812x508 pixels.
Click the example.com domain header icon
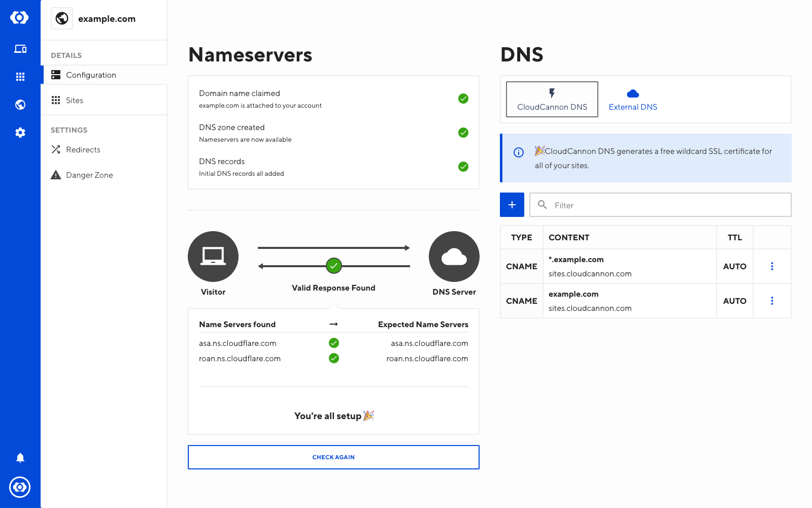coord(62,19)
